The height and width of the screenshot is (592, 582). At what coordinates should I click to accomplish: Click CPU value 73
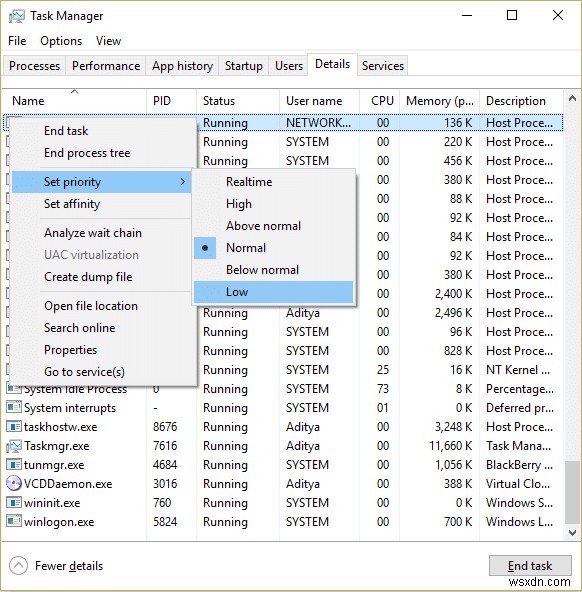tap(383, 389)
